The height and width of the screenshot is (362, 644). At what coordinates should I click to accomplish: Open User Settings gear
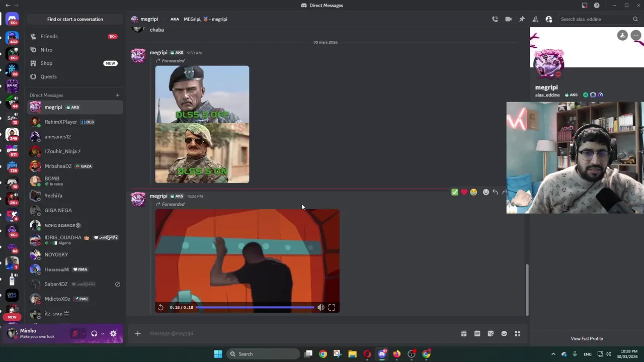coord(113,333)
